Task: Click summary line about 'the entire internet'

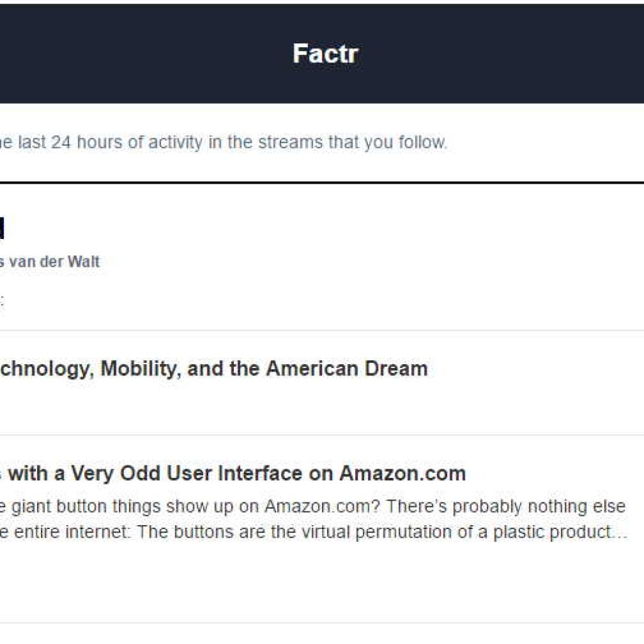Action: pyautogui.click(x=313, y=532)
